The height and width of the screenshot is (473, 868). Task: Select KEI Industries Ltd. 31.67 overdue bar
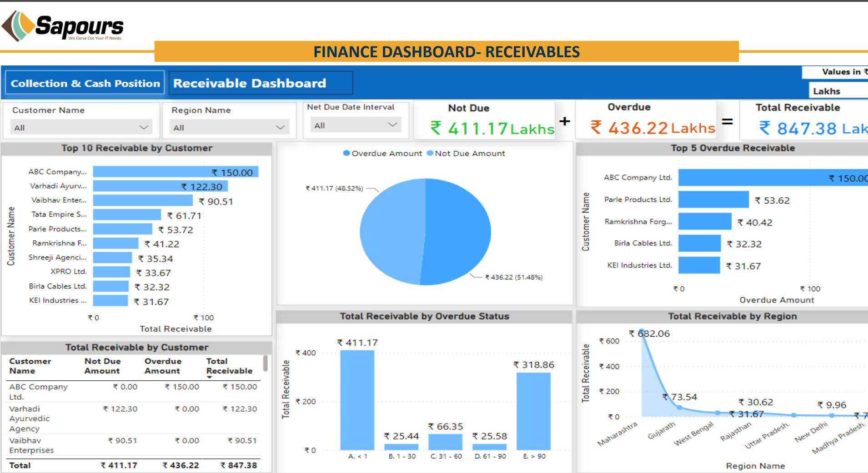coord(699,265)
